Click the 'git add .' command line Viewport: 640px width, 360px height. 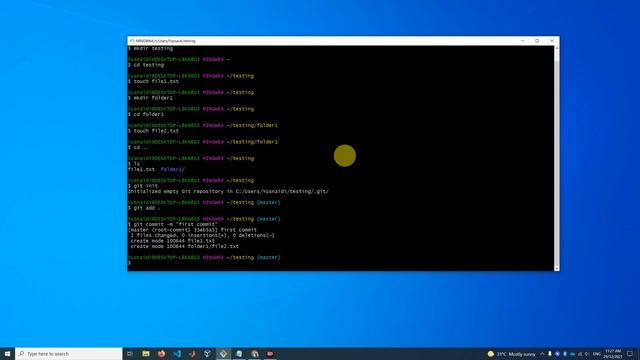[144, 208]
